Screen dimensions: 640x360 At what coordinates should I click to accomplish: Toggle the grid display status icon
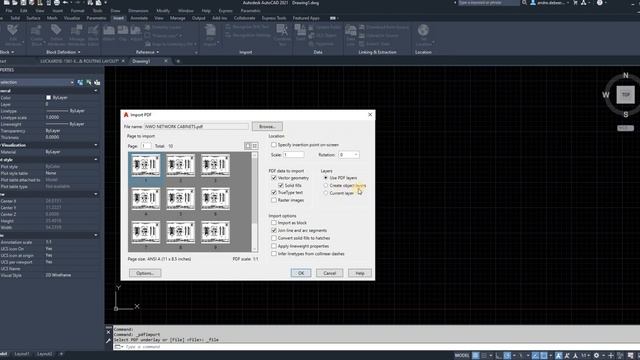[476, 356]
